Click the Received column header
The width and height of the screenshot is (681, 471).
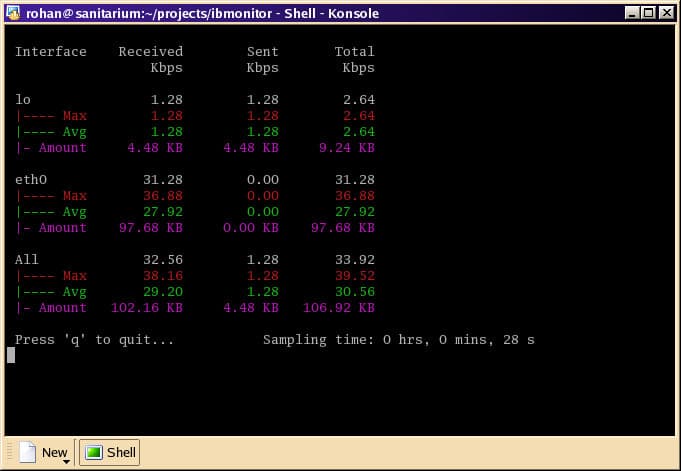tap(151, 51)
